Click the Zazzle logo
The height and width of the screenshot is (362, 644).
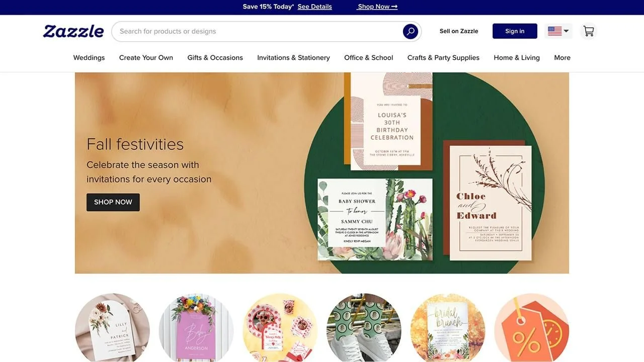[x=73, y=31]
